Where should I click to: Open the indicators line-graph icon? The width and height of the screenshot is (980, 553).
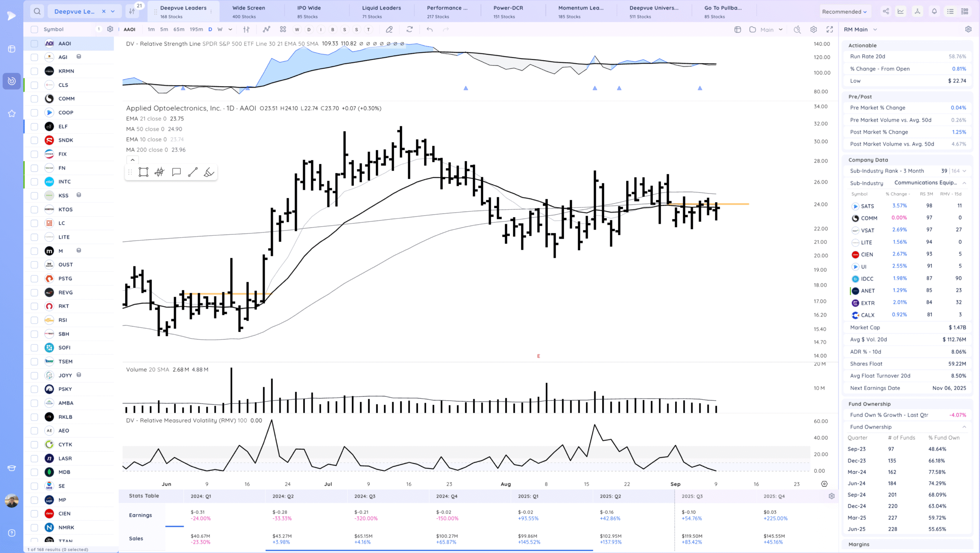(x=266, y=29)
